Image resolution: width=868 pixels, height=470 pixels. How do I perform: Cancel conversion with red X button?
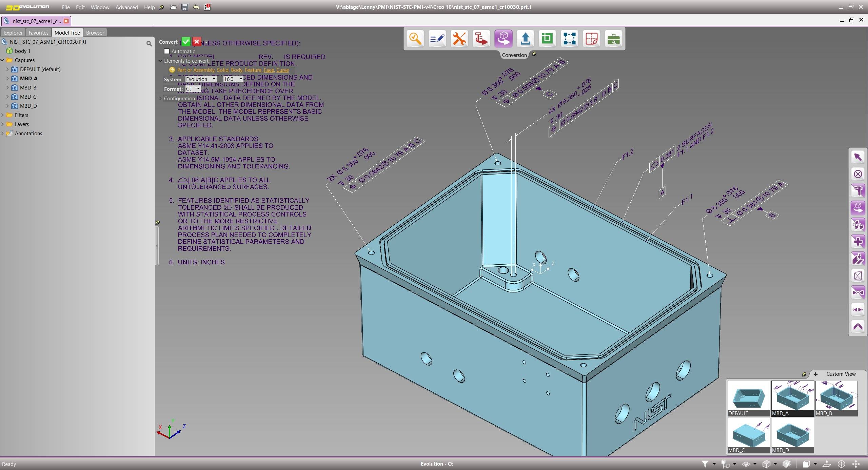click(x=197, y=42)
